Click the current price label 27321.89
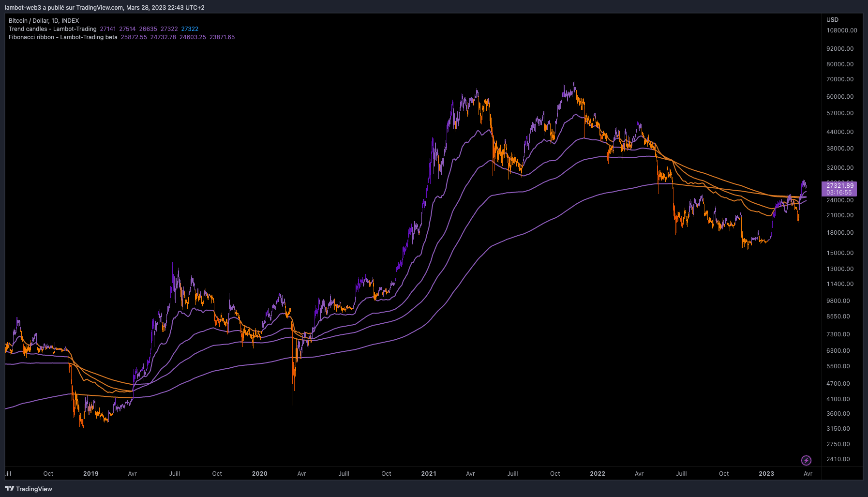 (x=839, y=186)
